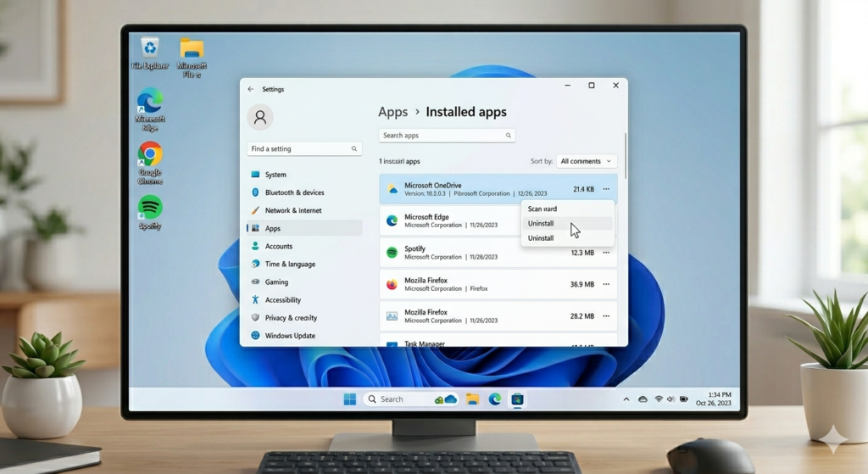
Task: Click the partially visible Task Manager row
Action: 498,341
